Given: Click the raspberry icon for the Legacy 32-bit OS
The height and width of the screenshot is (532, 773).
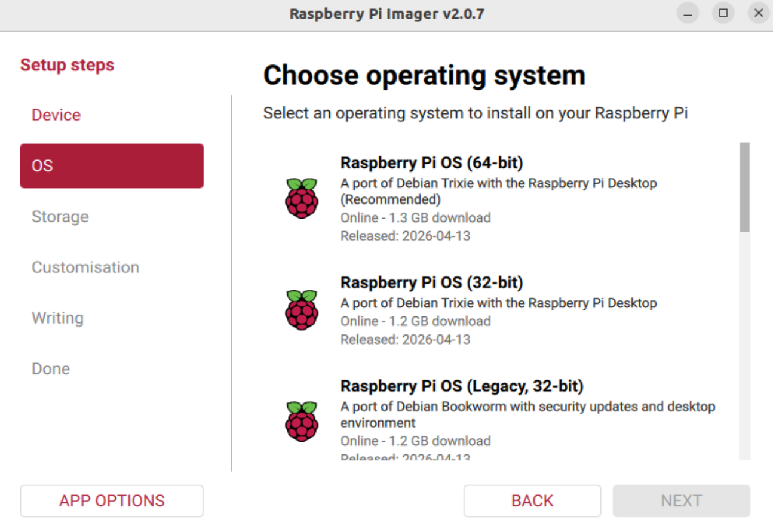Looking at the screenshot, I should tap(302, 422).
